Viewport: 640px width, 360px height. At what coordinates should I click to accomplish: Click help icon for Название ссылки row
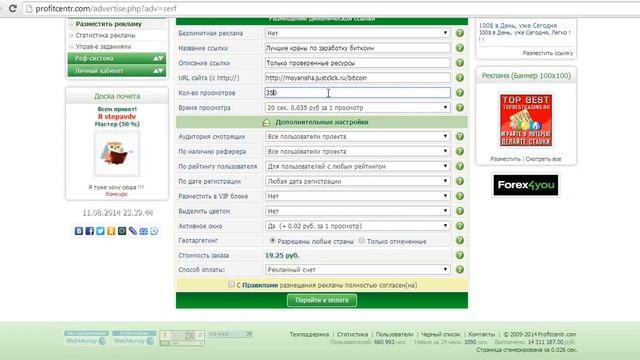point(460,48)
